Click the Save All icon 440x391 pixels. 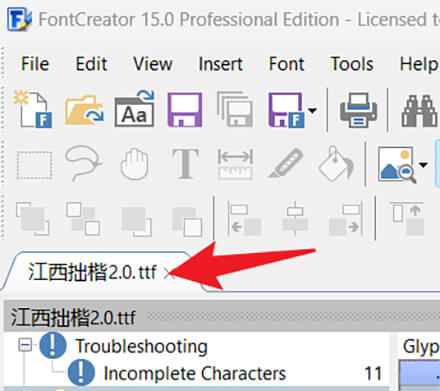point(235,109)
